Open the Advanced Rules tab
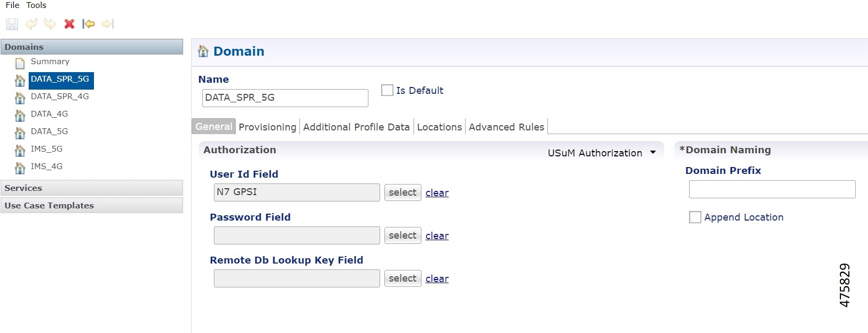 pos(506,127)
